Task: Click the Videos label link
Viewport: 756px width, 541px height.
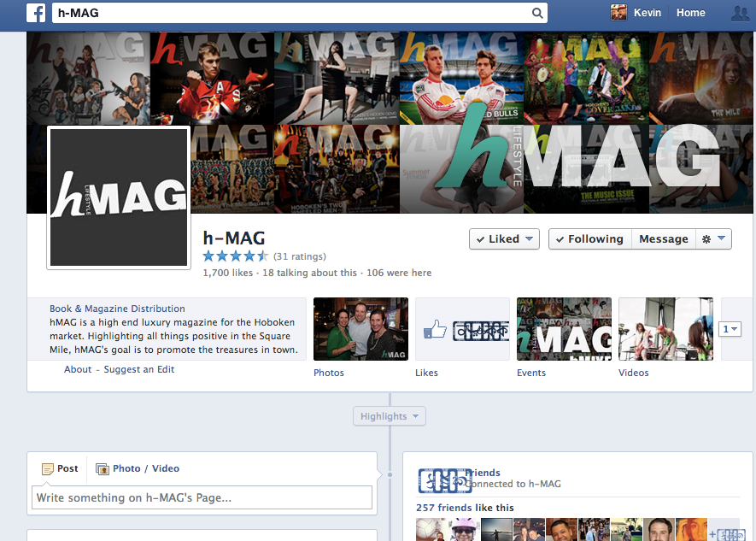Action: [x=634, y=373]
